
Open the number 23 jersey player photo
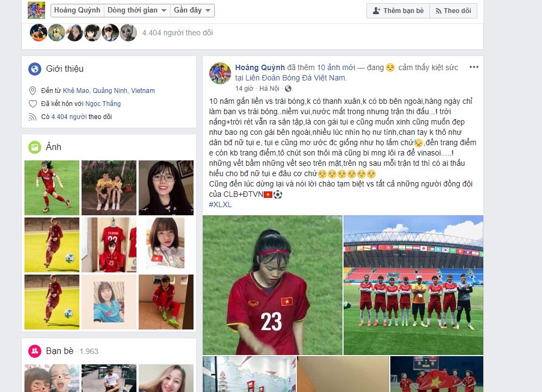pos(272,285)
